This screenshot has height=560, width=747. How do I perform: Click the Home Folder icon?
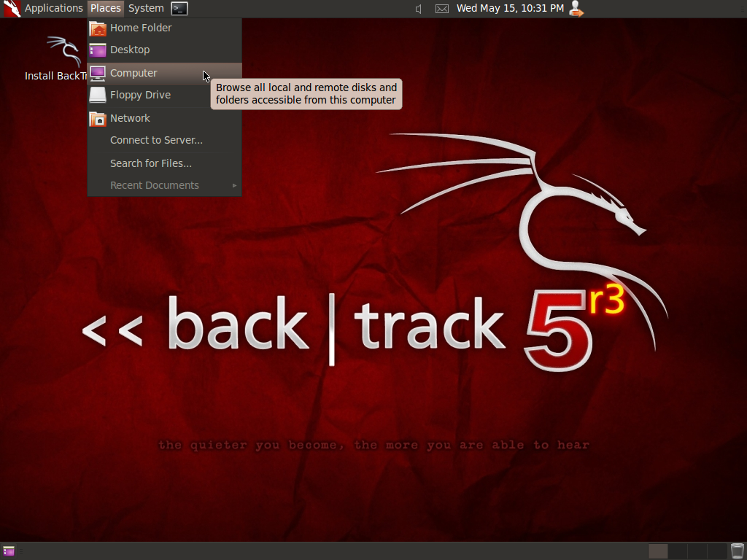(98, 28)
